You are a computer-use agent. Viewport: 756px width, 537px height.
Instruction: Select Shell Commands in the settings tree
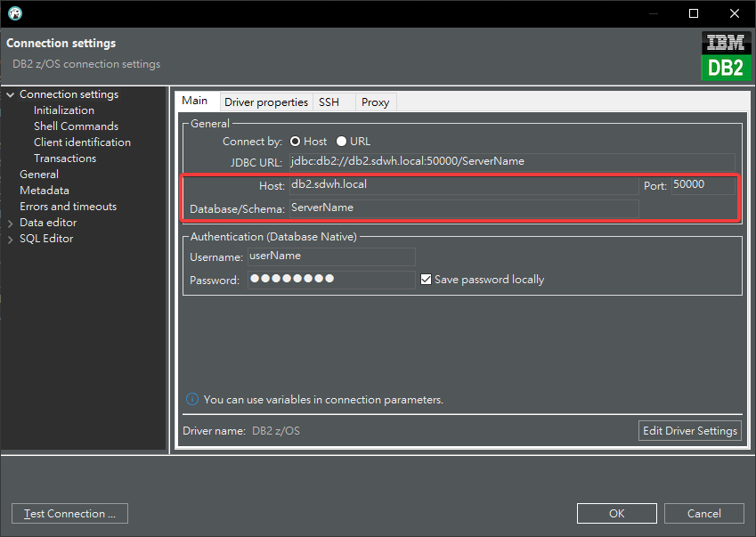pos(76,126)
